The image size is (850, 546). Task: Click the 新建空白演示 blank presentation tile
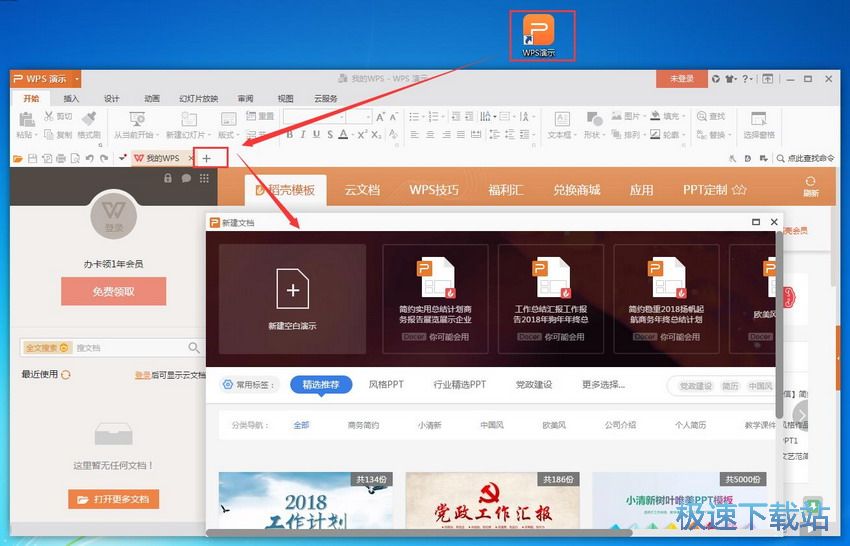click(x=292, y=299)
